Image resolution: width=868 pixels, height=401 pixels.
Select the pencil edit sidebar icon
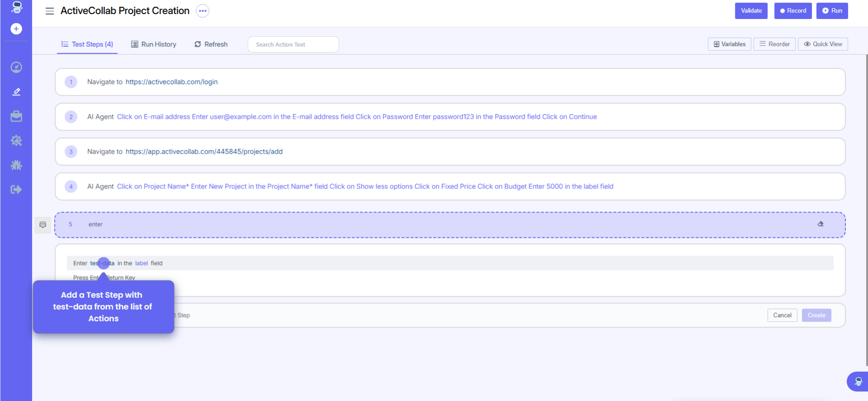click(16, 92)
